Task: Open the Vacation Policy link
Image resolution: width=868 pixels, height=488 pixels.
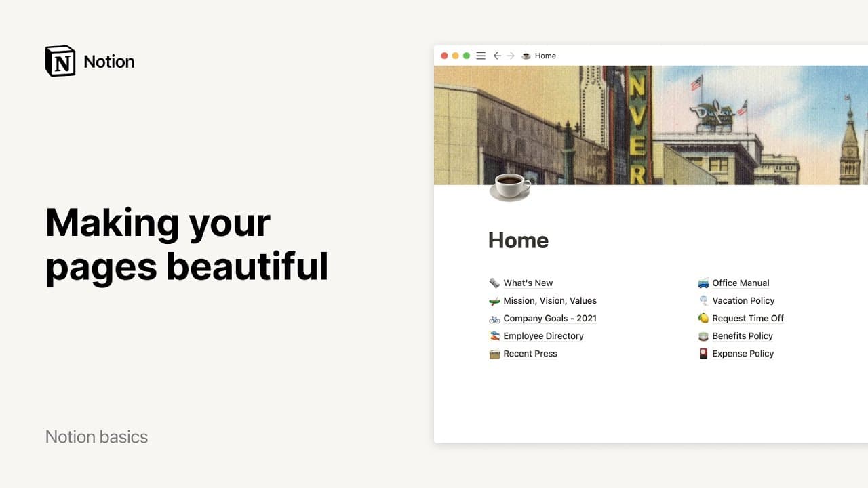Action: (743, 301)
